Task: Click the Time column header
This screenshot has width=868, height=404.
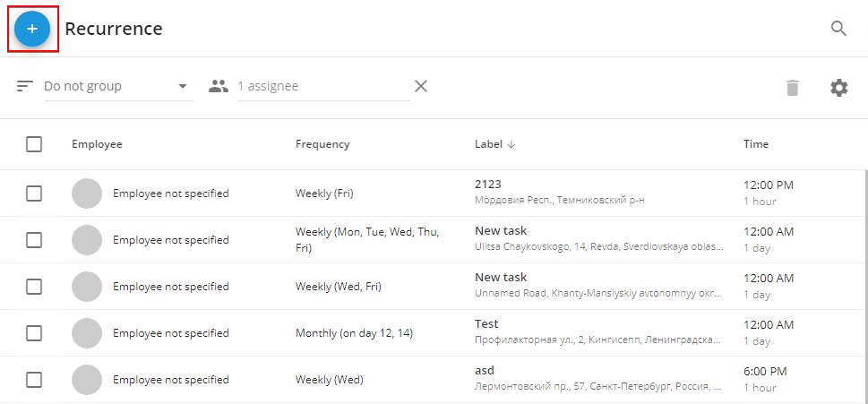Action: pyautogui.click(x=756, y=144)
